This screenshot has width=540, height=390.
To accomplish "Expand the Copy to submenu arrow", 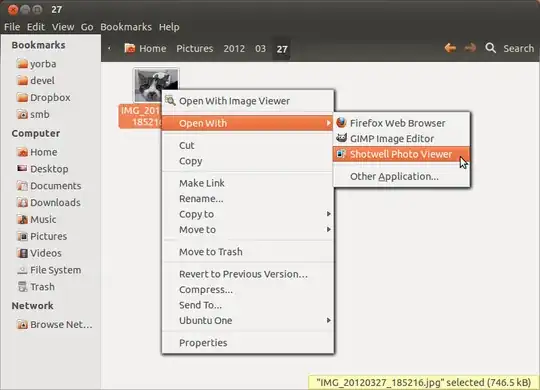I will (x=329, y=214).
